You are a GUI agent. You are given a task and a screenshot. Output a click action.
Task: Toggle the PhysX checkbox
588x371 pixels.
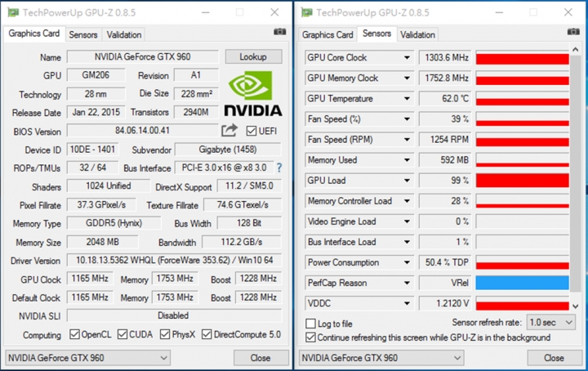coord(165,334)
